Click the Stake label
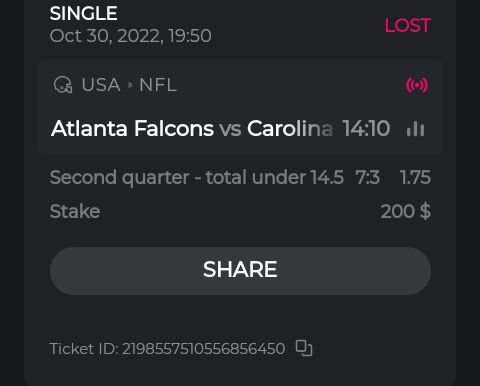 click(75, 211)
